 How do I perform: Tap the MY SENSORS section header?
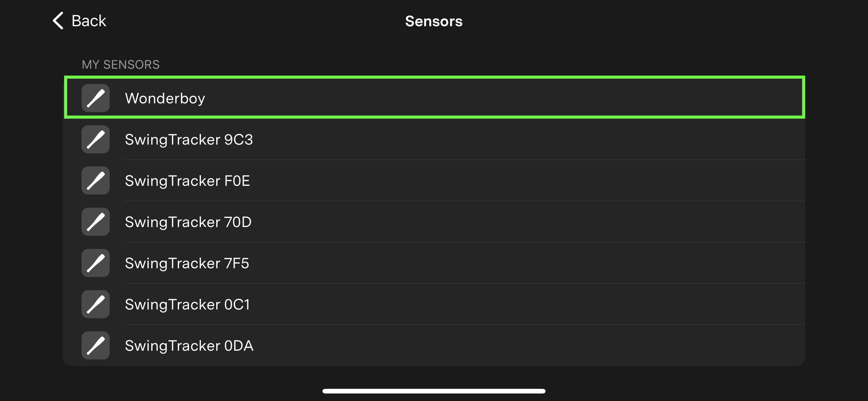click(121, 64)
